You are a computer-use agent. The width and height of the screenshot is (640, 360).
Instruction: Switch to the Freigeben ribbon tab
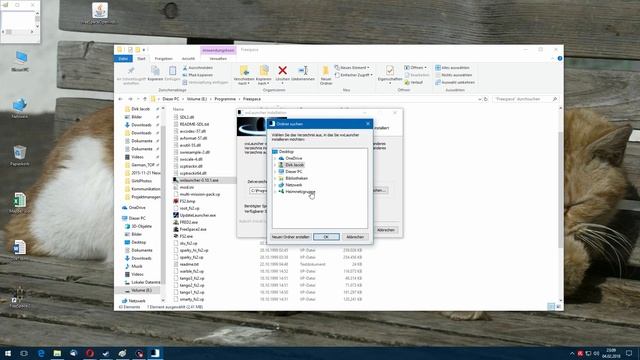[x=163, y=59]
